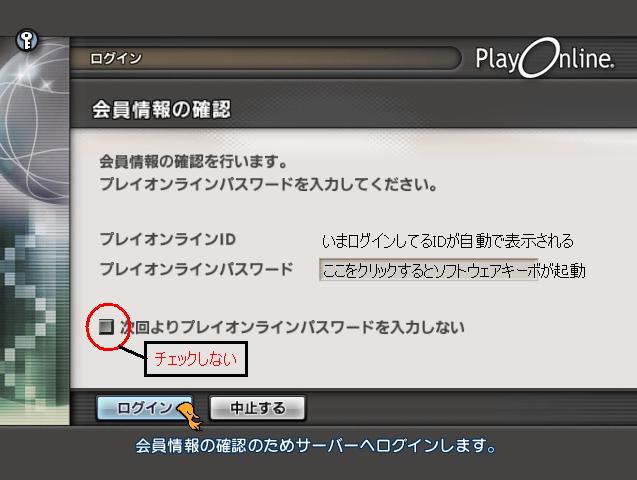The width and height of the screenshot is (637, 480).
Task: Click the ログイン button
Action: click(x=145, y=408)
